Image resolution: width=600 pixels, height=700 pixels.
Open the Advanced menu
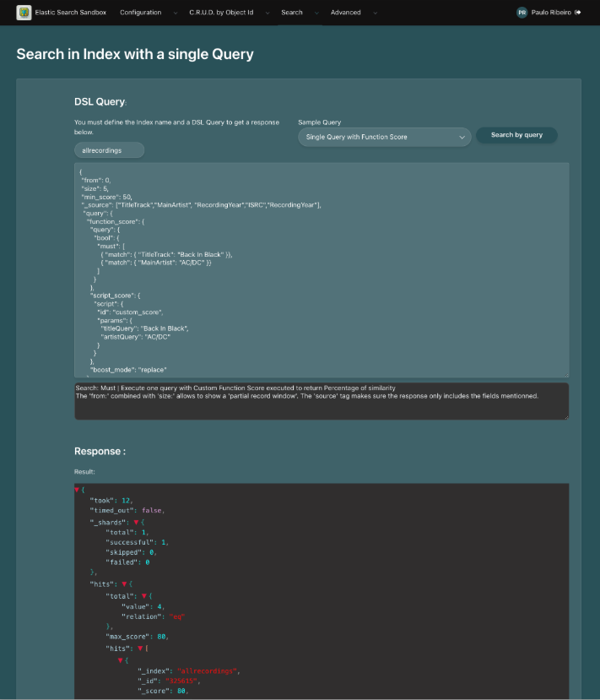click(x=346, y=13)
